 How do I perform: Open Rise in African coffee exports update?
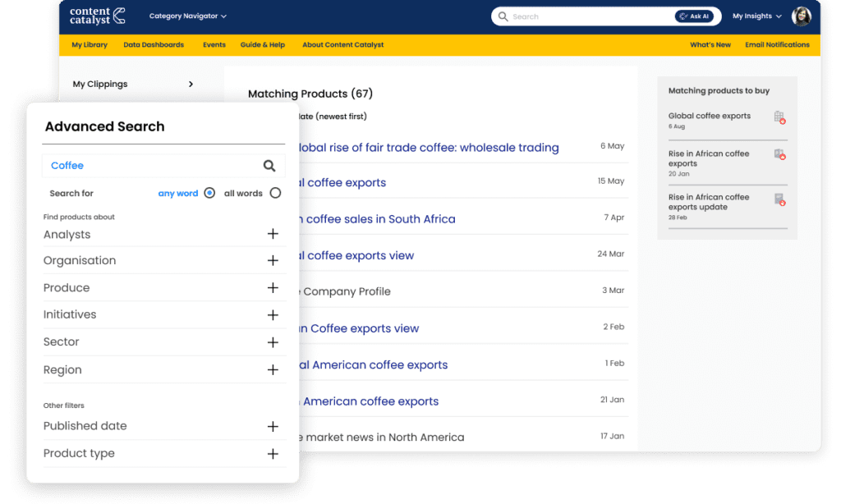tap(709, 202)
